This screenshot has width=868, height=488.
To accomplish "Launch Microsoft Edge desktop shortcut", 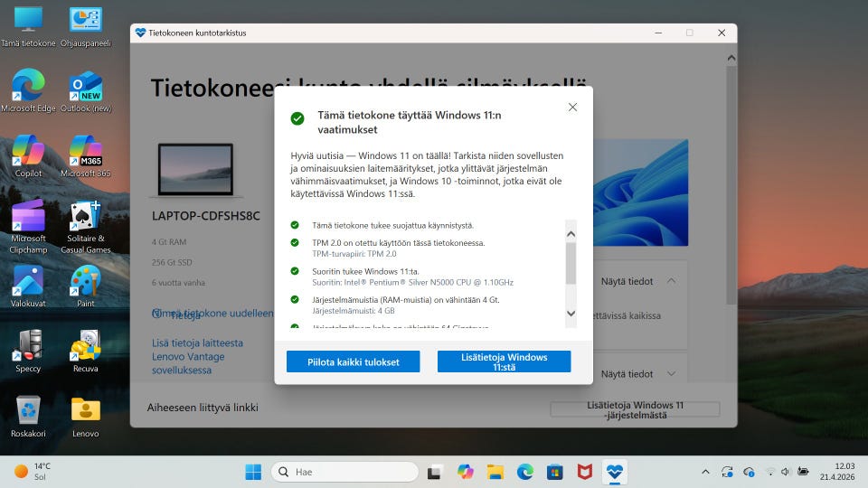I will pos(28,90).
